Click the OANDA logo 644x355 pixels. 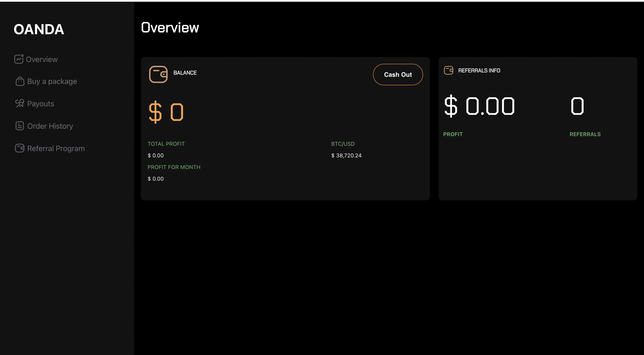click(39, 29)
